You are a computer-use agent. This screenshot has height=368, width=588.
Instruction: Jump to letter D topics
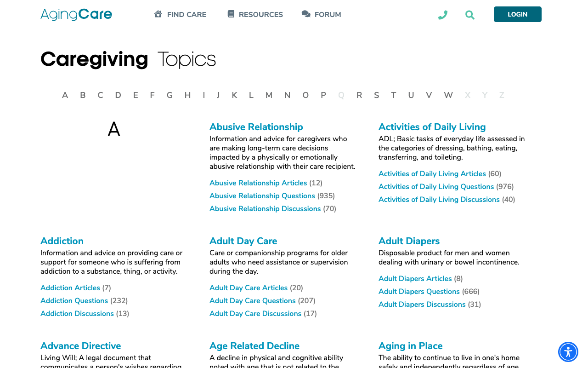coord(118,95)
